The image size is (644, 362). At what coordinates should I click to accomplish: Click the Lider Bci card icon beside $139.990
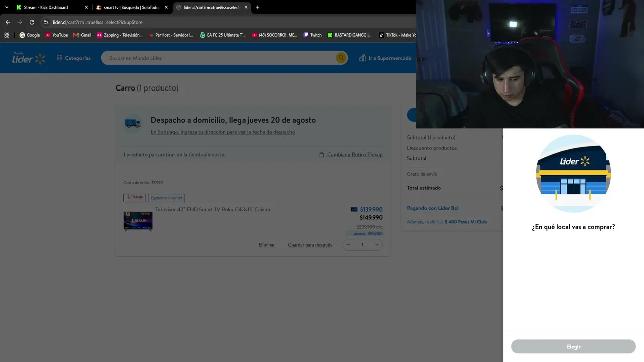point(354,209)
